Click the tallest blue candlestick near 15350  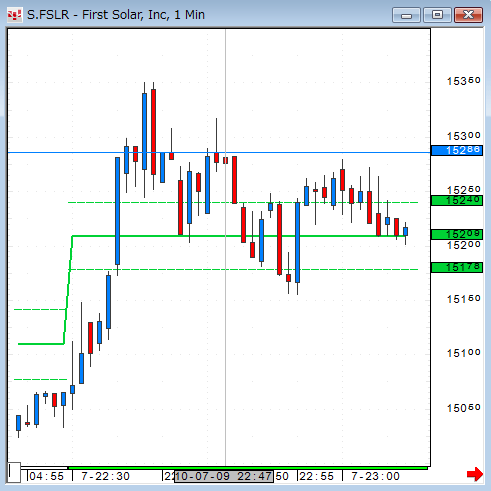[x=144, y=131]
